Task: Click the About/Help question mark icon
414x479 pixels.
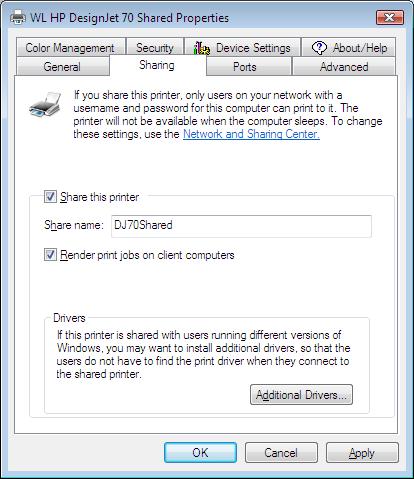Action: (319, 48)
